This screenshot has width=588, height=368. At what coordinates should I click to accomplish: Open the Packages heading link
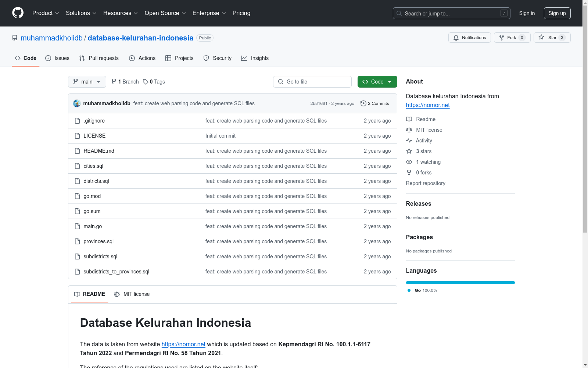[419, 237]
